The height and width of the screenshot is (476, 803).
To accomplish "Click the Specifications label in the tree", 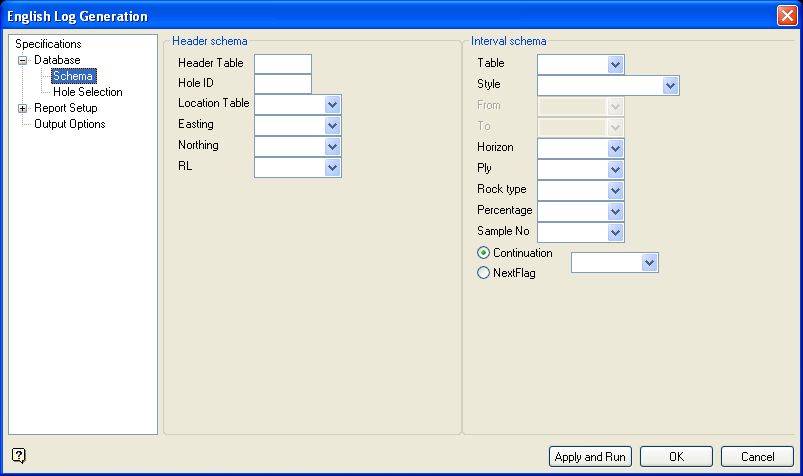I will click(48, 44).
